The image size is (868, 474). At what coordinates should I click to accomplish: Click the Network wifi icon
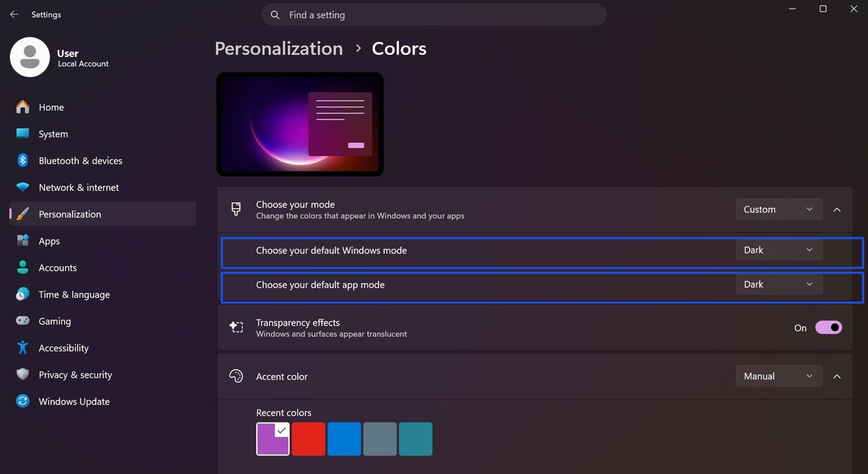[23, 187]
